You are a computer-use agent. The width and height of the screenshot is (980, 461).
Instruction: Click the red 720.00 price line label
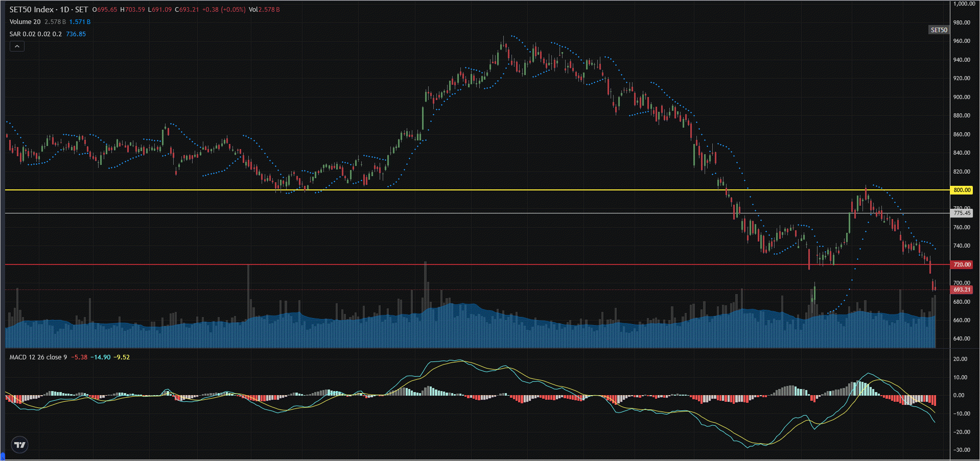(x=962, y=264)
